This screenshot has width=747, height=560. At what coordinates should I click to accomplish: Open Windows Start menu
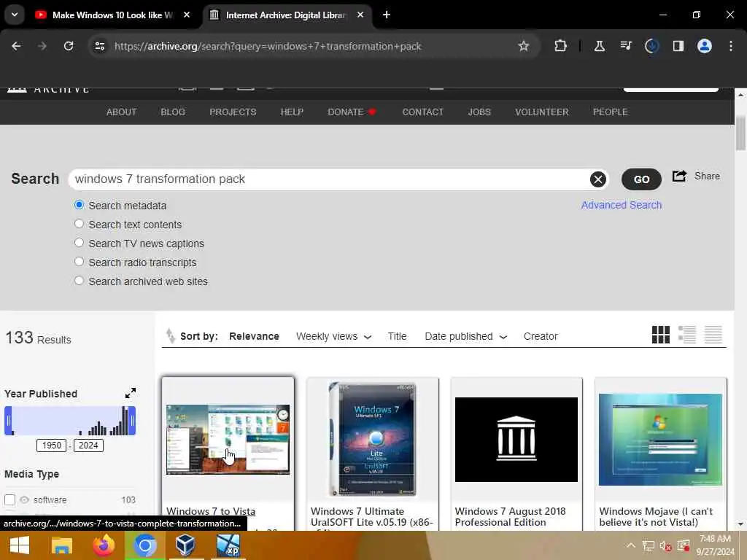pos(20,545)
